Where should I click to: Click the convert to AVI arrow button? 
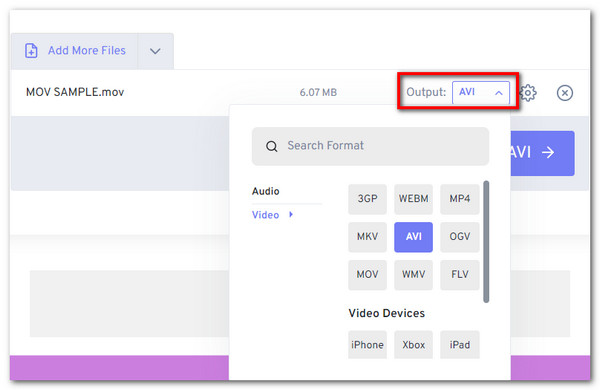[542, 153]
